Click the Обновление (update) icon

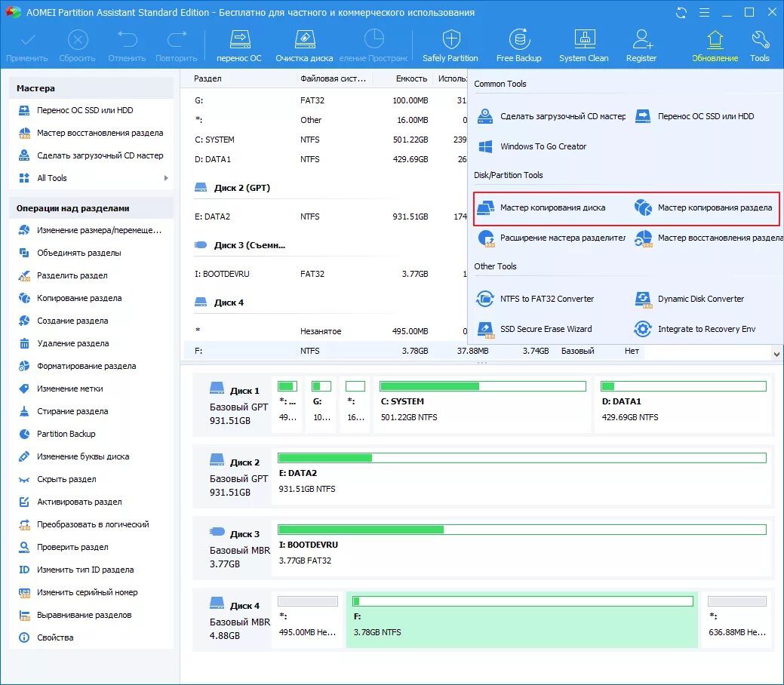pyautogui.click(x=715, y=45)
